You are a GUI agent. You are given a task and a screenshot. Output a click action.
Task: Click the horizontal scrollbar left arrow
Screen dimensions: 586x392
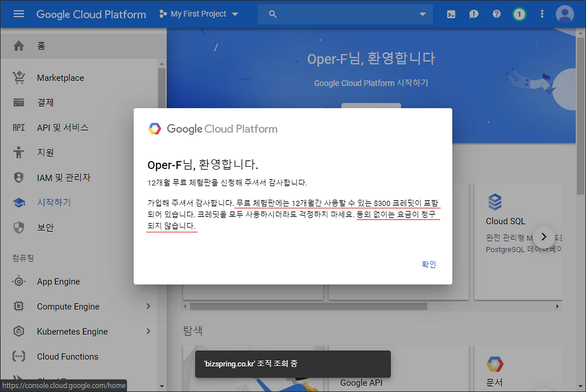pos(186,306)
